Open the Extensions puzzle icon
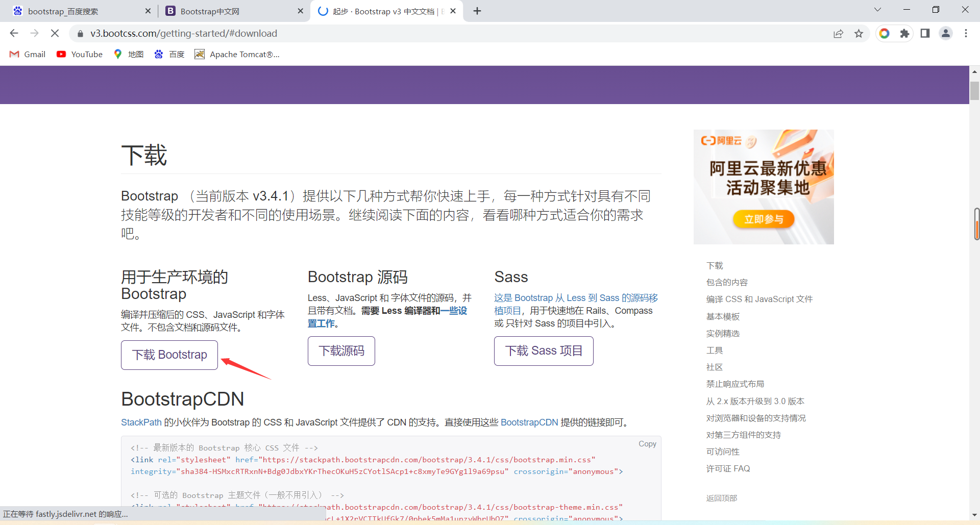 point(904,33)
